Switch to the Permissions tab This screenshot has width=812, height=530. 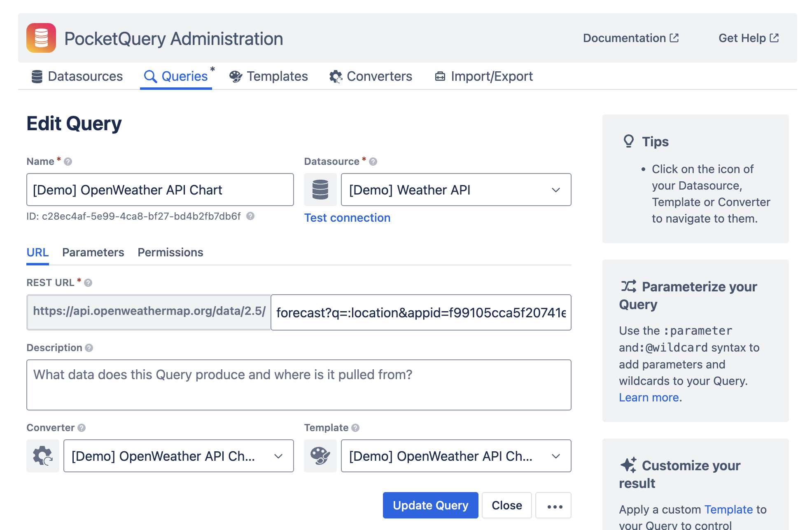(170, 252)
